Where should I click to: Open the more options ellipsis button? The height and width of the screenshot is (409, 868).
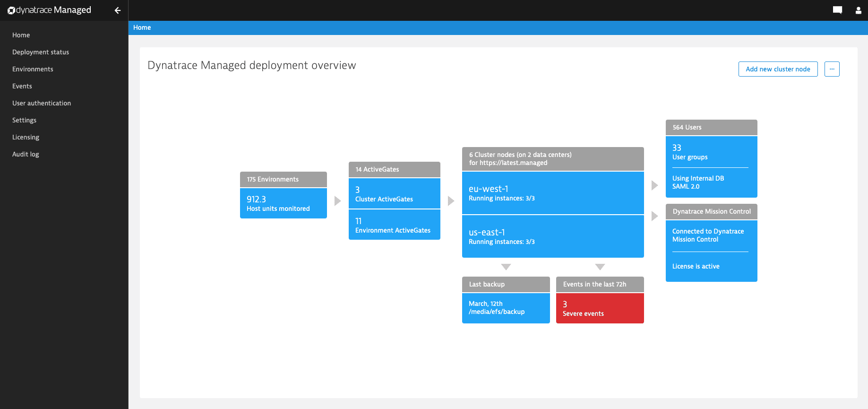832,69
